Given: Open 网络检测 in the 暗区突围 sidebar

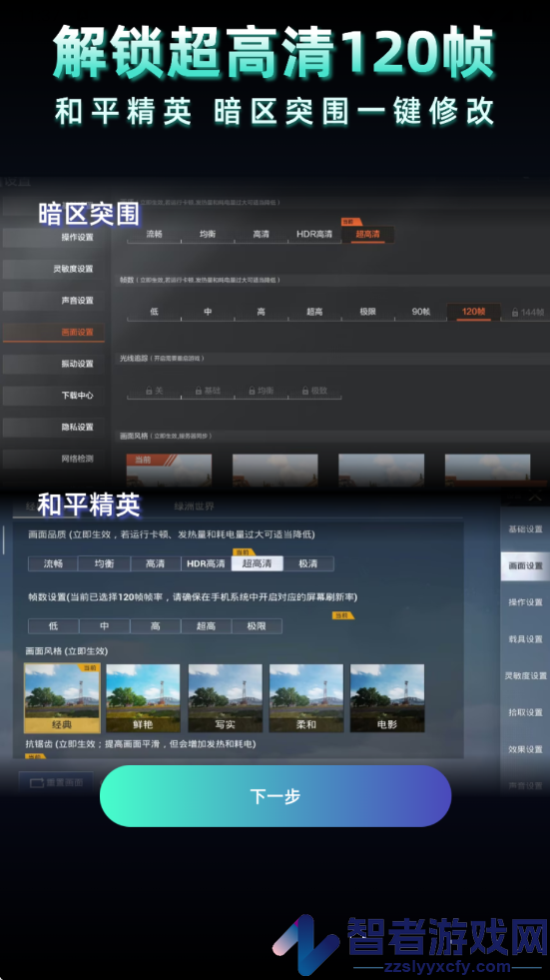Looking at the screenshot, I should coord(54,459).
